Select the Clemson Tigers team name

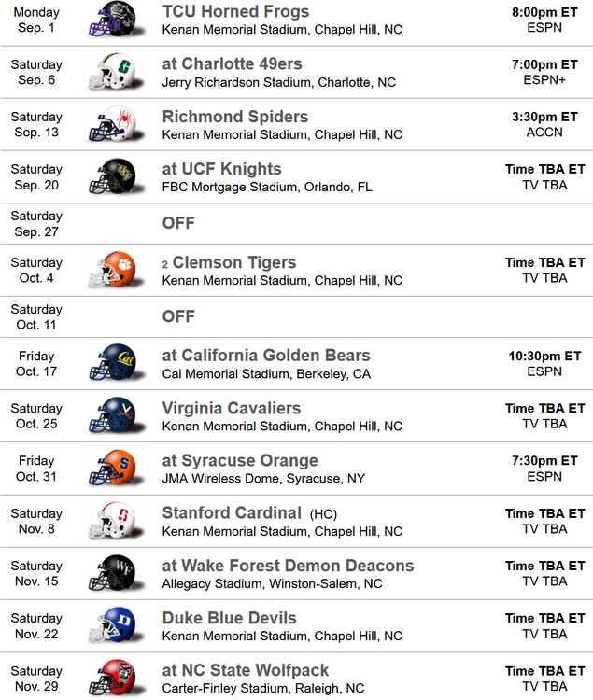234,262
